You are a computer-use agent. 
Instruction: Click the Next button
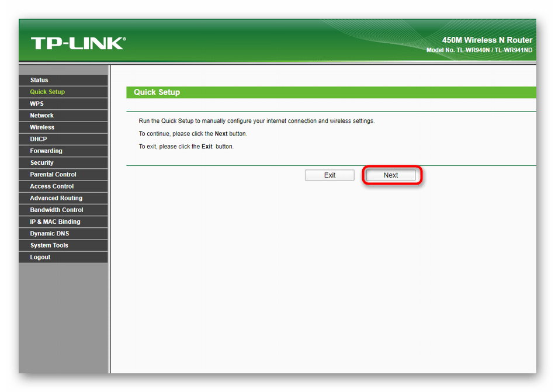point(391,175)
